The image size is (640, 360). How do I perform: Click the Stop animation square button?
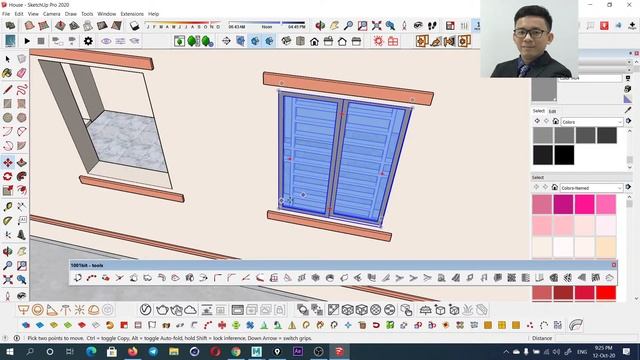pyautogui.click(x=41, y=41)
